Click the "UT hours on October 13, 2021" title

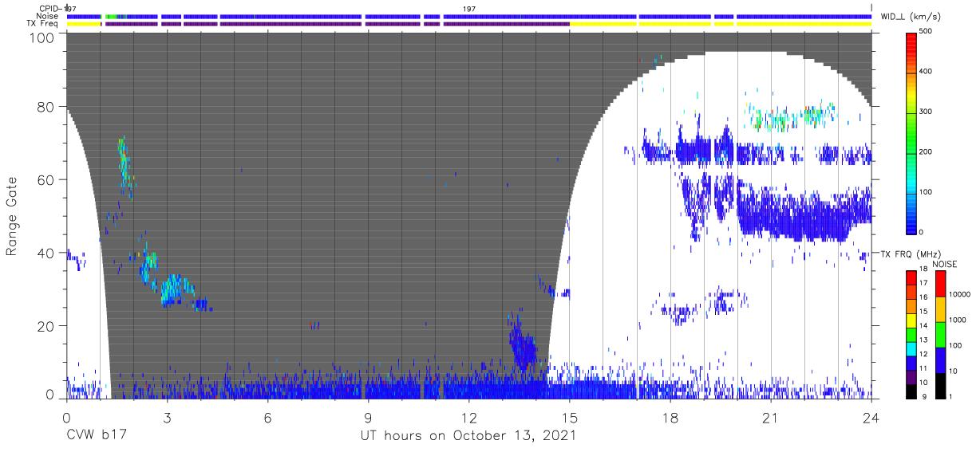click(x=468, y=436)
